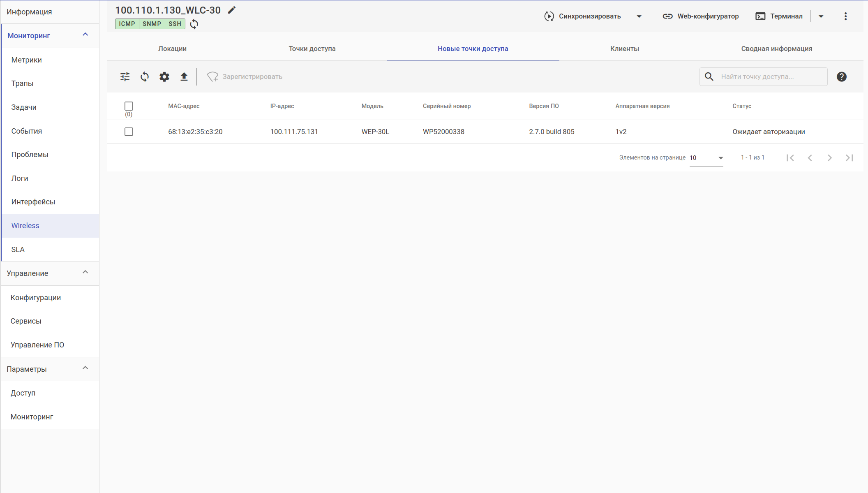Collapse the Мониторинг sidebar section
868x493 pixels.
pyautogui.click(x=85, y=35)
